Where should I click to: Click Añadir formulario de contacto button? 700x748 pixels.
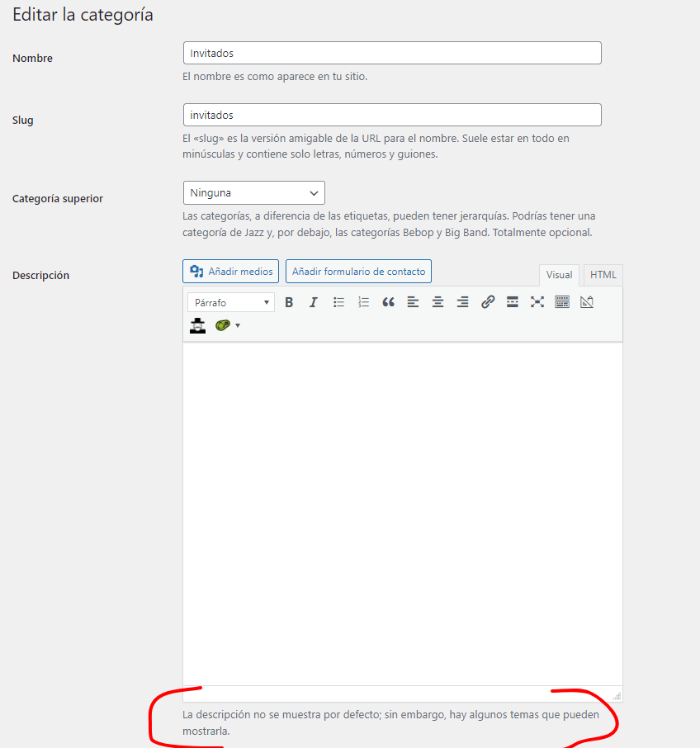(358, 271)
